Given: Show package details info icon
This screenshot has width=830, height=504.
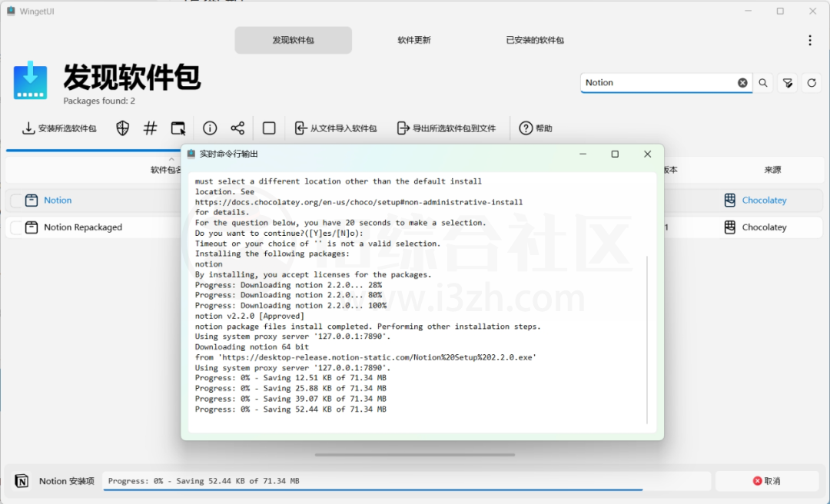Looking at the screenshot, I should point(210,128).
